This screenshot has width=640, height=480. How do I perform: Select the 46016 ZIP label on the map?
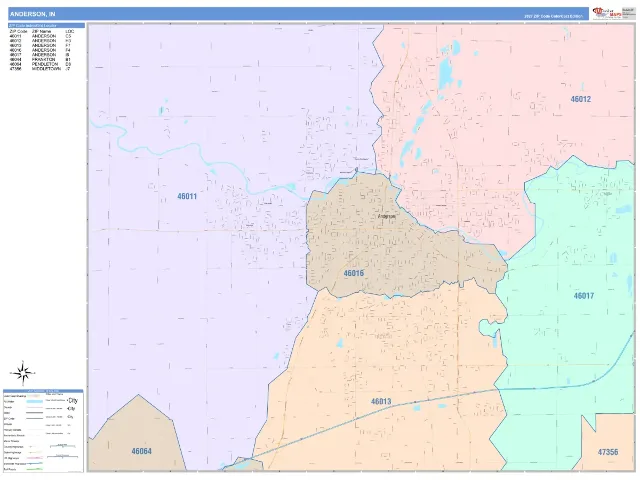tap(353, 273)
